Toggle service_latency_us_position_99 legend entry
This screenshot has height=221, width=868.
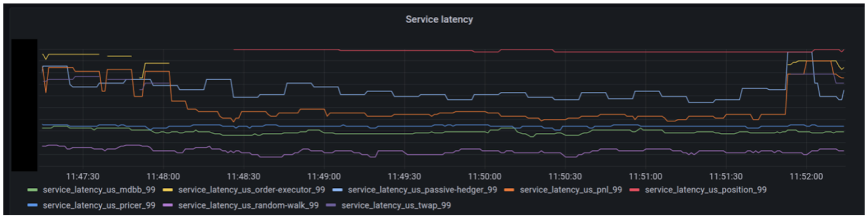tap(706, 190)
